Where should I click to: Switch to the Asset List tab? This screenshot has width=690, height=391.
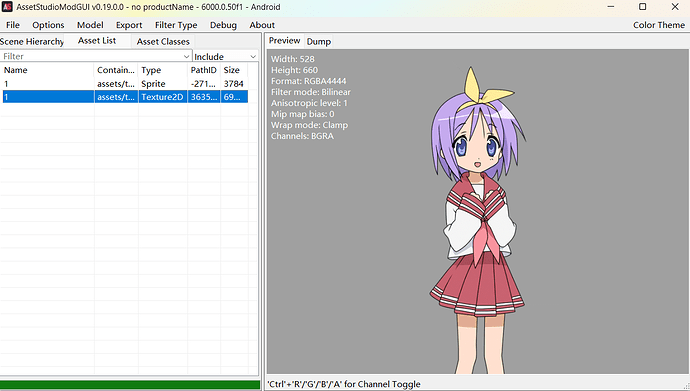pos(97,40)
